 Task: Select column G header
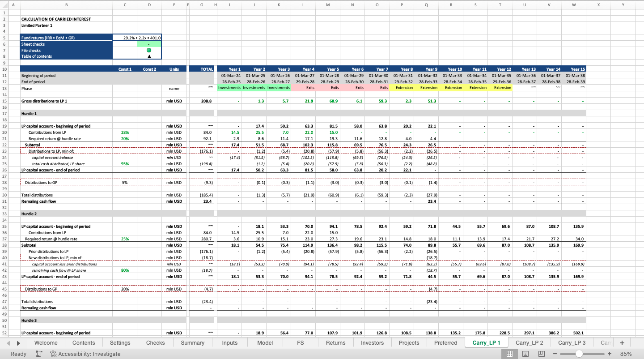[202, 4]
